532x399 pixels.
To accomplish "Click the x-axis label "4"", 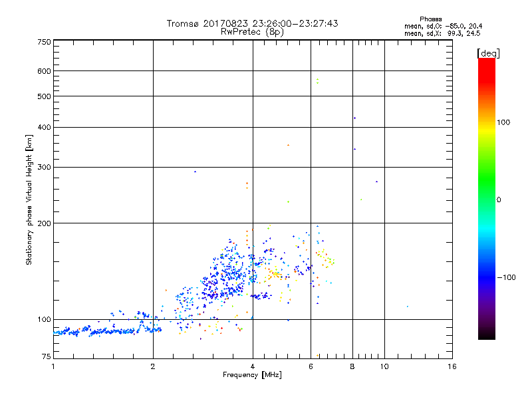I will [253, 366].
